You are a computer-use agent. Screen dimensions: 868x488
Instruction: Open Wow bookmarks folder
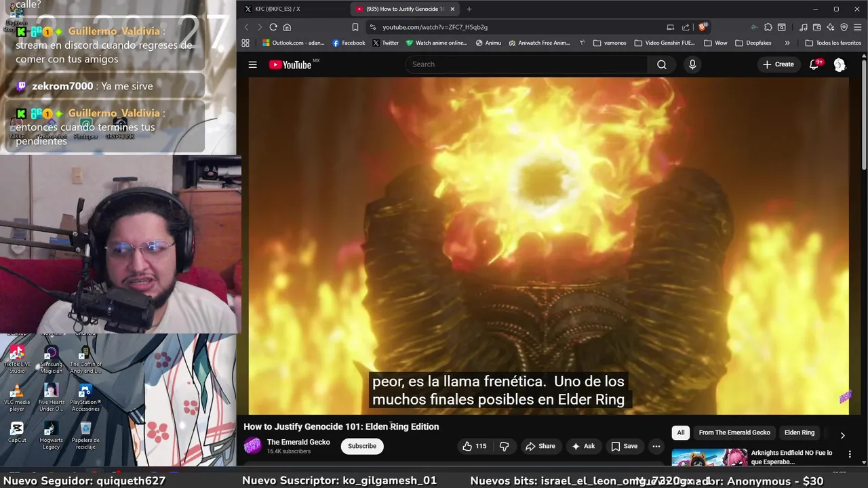(x=715, y=43)
